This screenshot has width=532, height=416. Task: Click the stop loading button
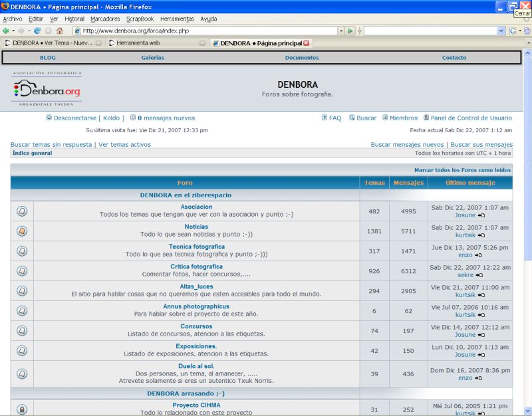[x=48, y=31]
